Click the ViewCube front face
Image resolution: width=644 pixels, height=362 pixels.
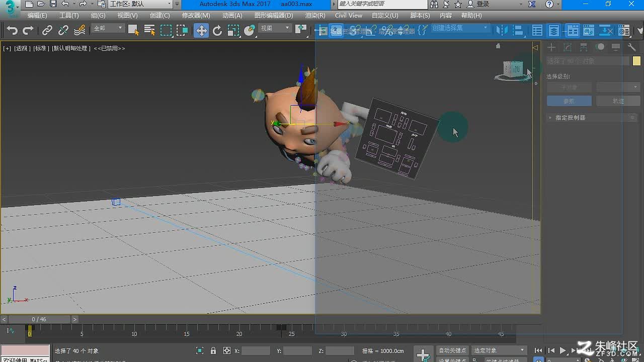(516, 69)
